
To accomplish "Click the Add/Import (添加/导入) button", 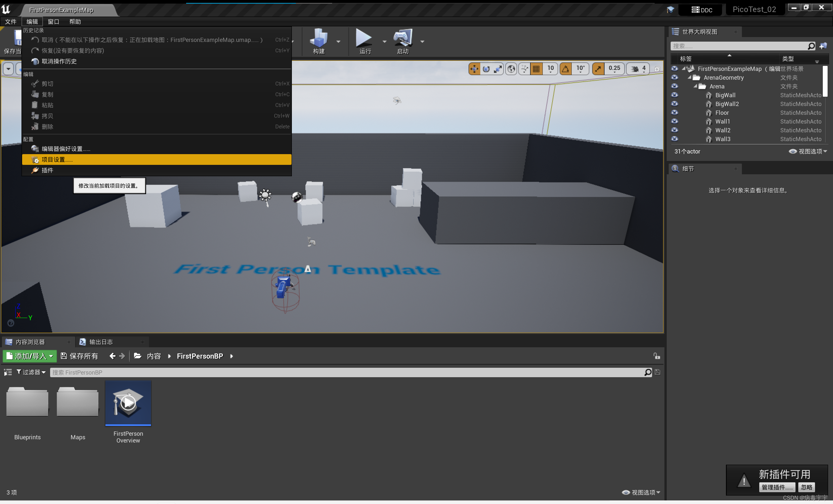I will (30, 356).
